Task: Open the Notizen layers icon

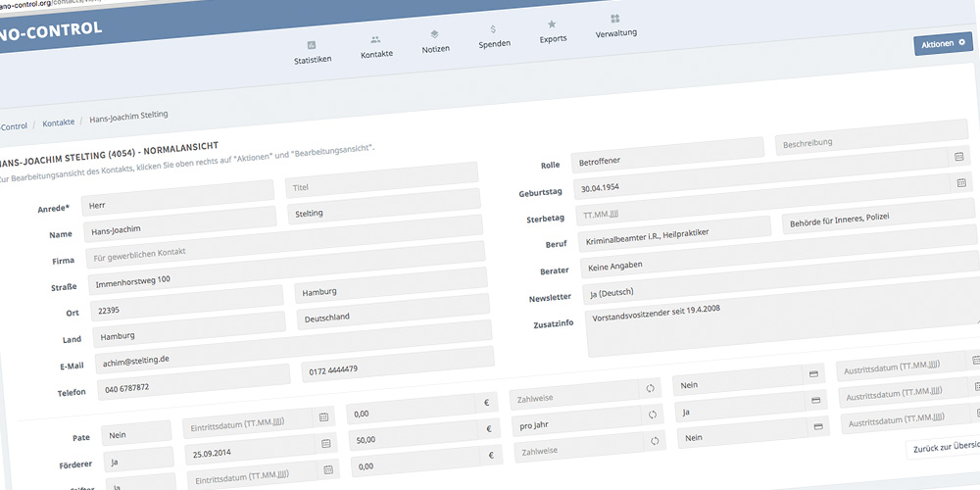Action: coord(434,34)
